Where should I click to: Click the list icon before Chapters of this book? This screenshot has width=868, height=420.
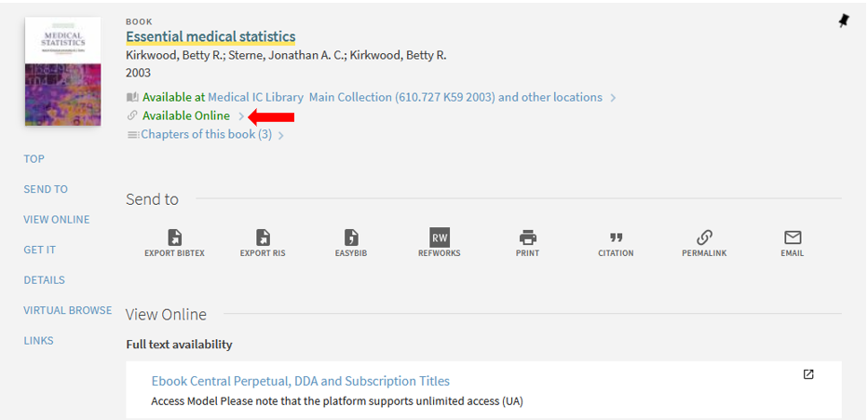click(133, 134)
